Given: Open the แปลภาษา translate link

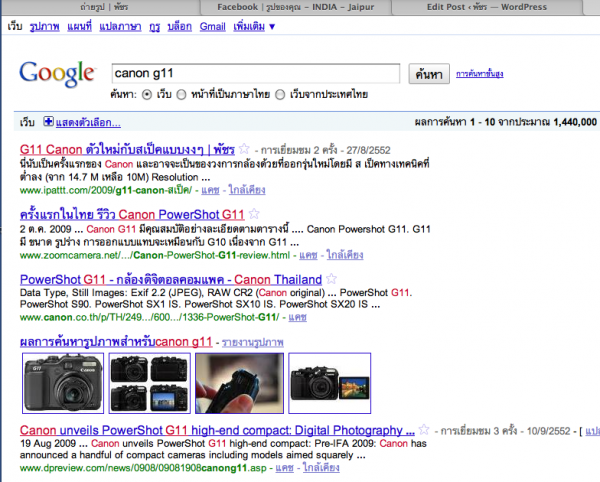Looking at the screenshot, I should click(x=120, y=26).
